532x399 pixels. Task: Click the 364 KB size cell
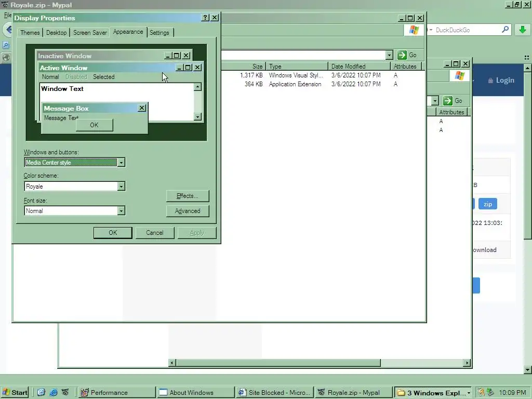(x=254, y=84)
